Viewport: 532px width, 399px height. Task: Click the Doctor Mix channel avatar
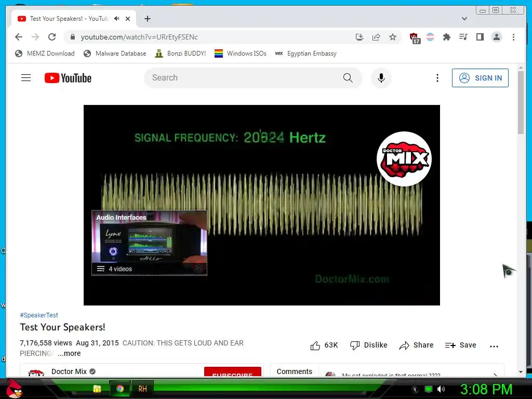[36, 373]
